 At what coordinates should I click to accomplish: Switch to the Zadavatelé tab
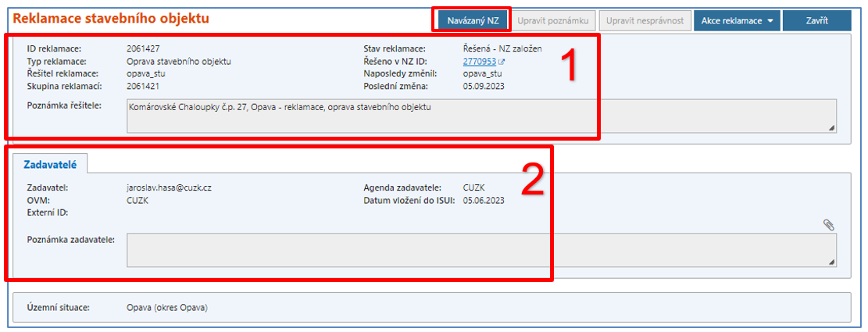pos(50,162)
